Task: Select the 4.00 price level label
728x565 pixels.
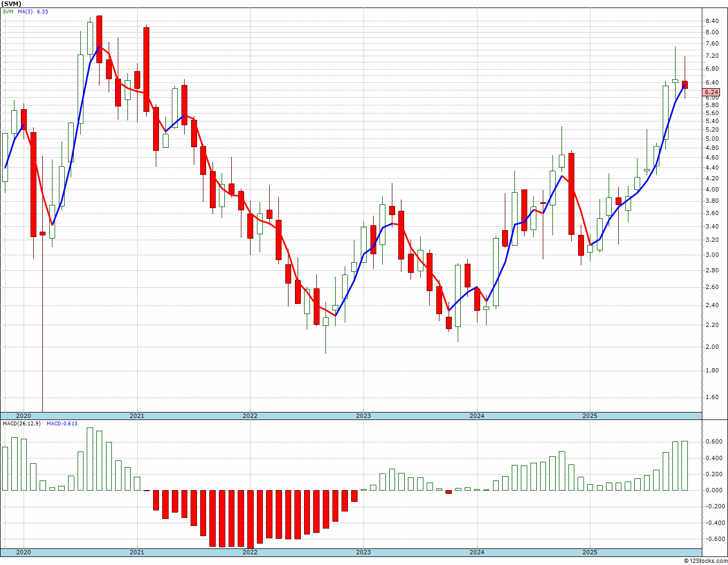Action: pos(712,189)
